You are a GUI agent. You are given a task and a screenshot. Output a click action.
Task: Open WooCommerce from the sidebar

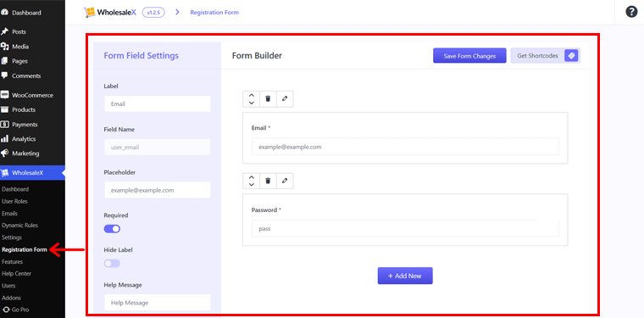point(32,95)
